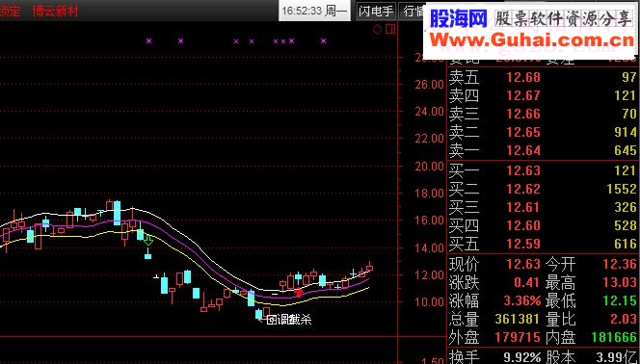Screen dimensions: 640x364
Task: Click the 最低 value 12.15
Action: [x=620, y=301]
